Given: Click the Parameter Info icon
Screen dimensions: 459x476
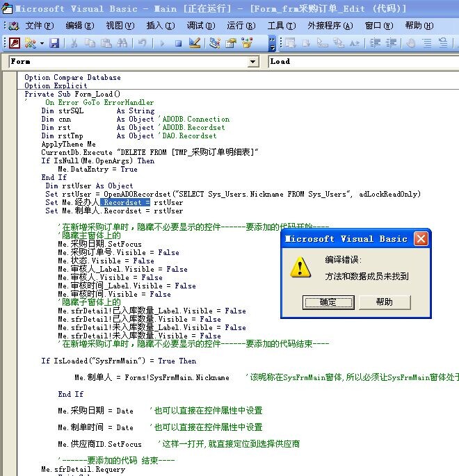Looking at the screenshot, I should pyautogui.click(x=339, y=43).
